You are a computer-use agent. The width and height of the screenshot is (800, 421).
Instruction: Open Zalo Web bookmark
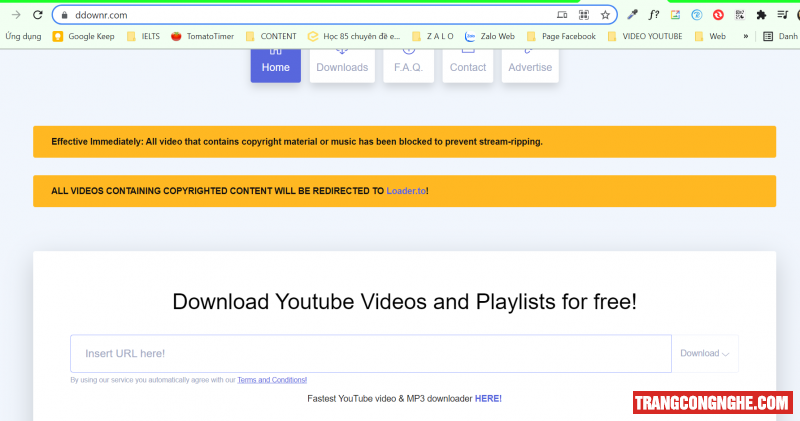(490, 36)
